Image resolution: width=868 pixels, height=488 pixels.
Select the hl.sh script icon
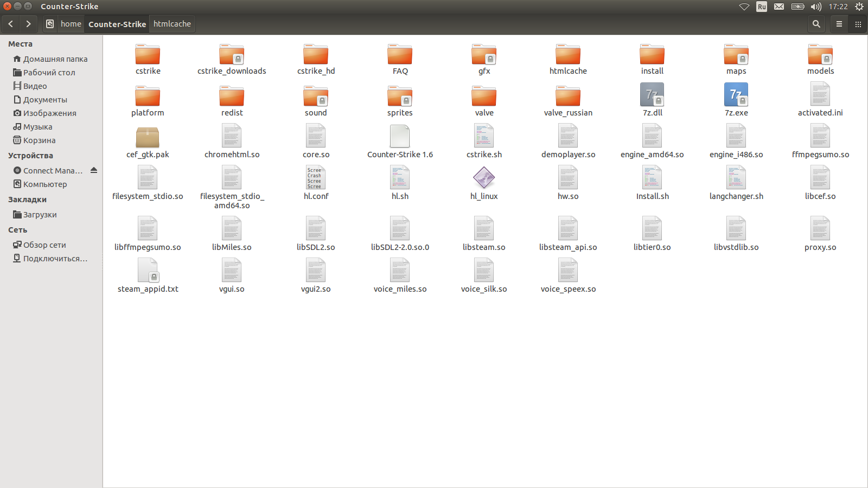pos(400,178)
